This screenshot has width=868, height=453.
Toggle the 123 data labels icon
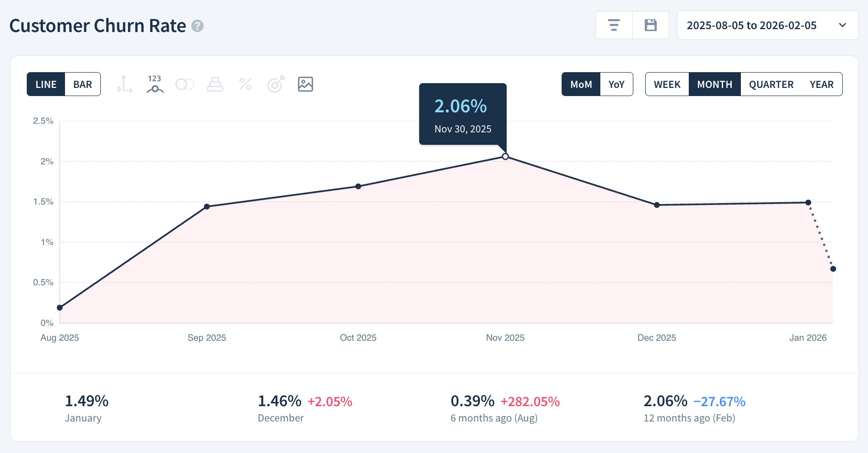coord(154,84)
